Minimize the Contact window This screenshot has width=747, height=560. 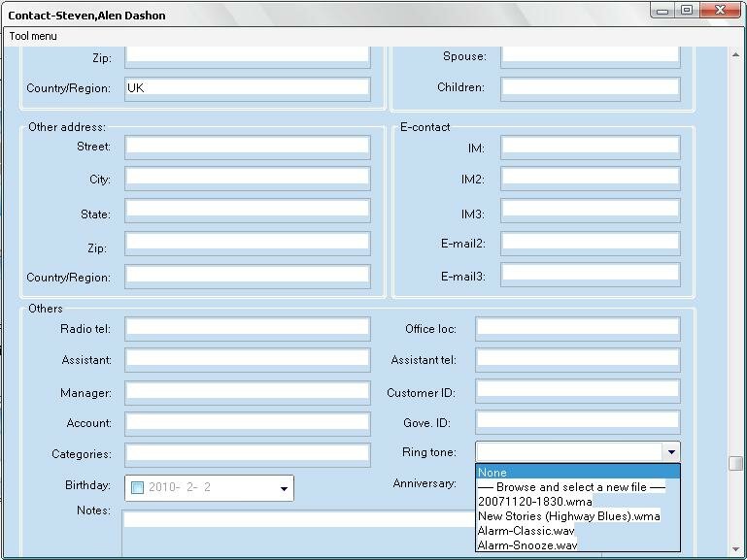tap(662, 11)
